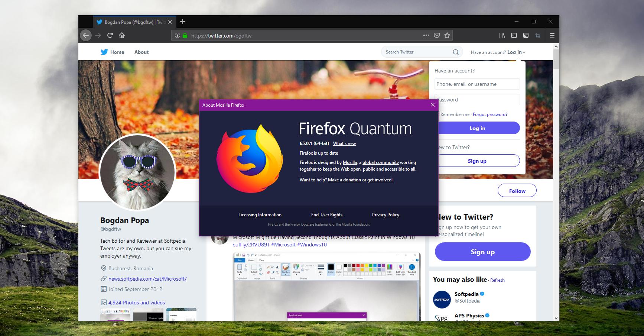Select the About menu item
This screenshot has height=336, width=644.
click(x=142, y=52)
